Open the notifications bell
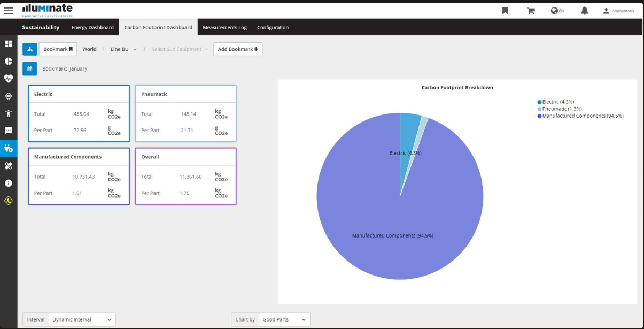Image resolution: width=644 pixels, height=329 pixels. pyautogui.click(x=584, y=11)
